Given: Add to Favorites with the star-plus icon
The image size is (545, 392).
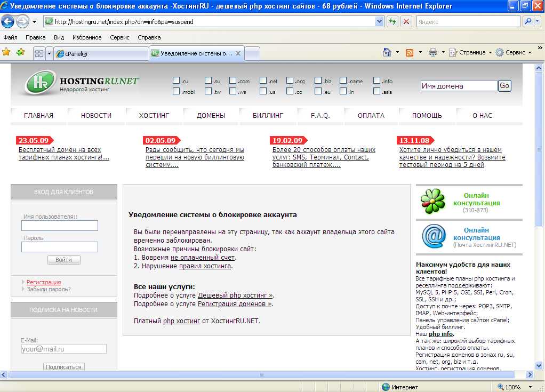Looking at the screenshot, I should coord(20,52).
